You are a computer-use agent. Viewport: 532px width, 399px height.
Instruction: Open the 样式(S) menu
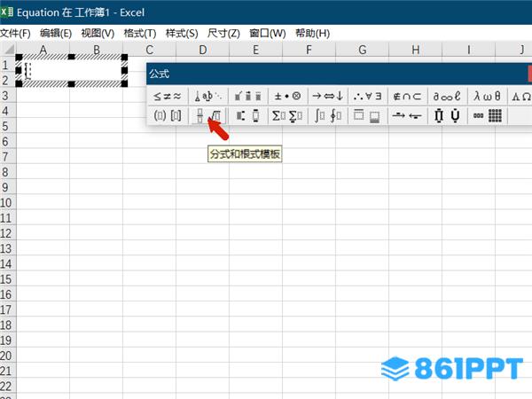click(x=182, y=34)
